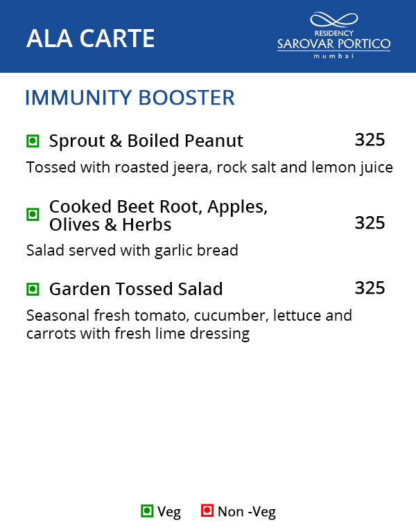Click the green Veg legend icon
The width and height of the screenshot is (416, 532).
(x=146, y=511)
